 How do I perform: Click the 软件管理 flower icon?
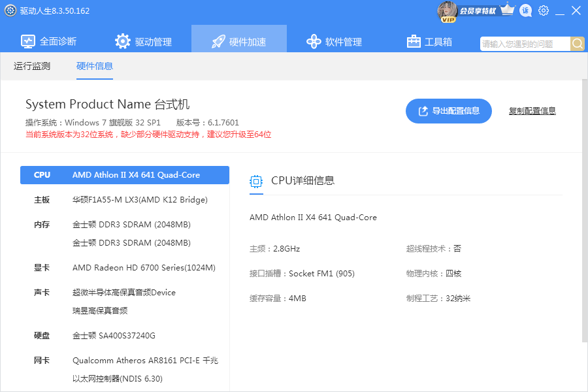coord(314,42)
